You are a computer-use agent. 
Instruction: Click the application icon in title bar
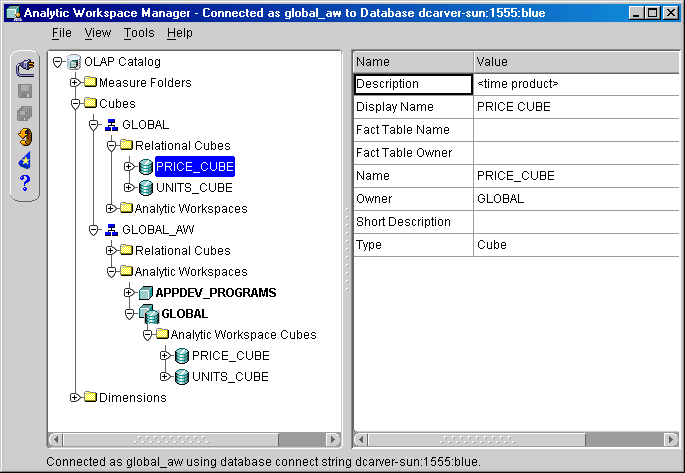[14, 13]
